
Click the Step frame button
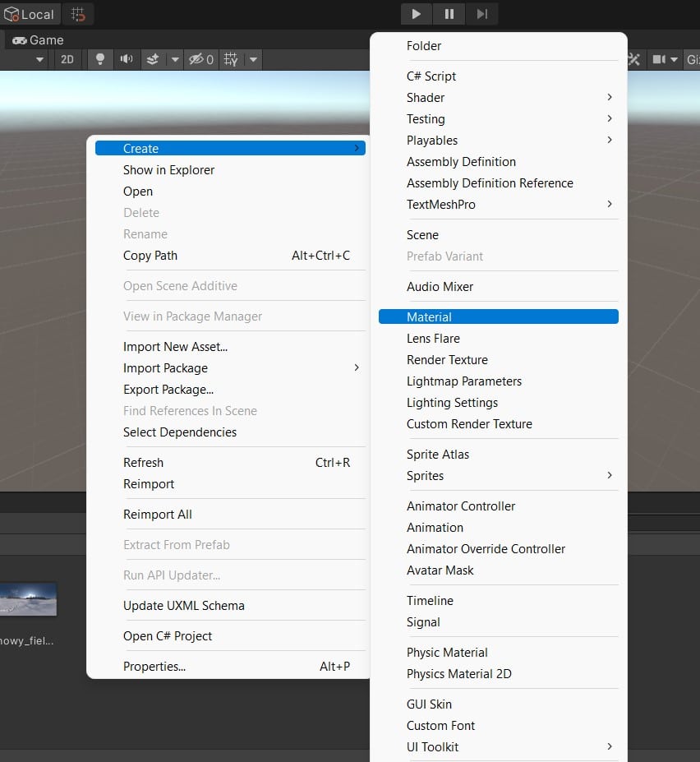point(482,14)
